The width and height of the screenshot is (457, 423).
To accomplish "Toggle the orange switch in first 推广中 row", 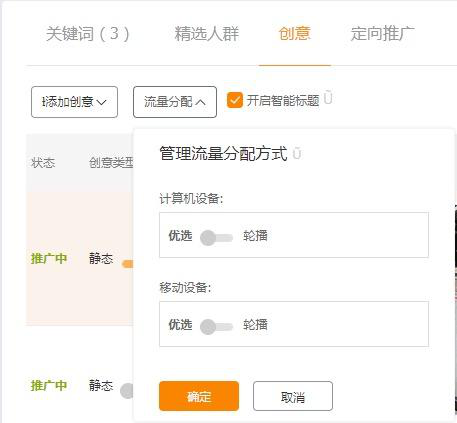I will coord(128,264).
